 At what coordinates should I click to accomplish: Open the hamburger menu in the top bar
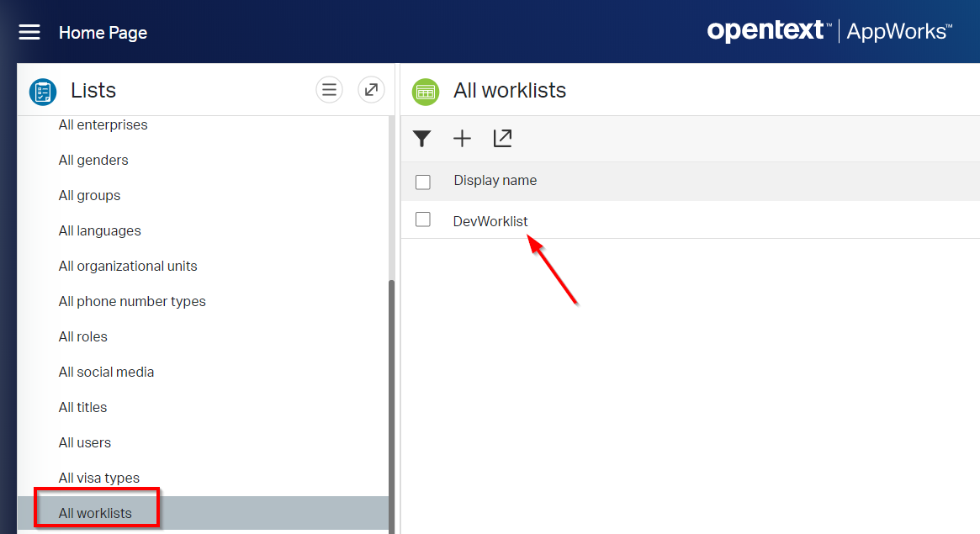click(29, 32)
